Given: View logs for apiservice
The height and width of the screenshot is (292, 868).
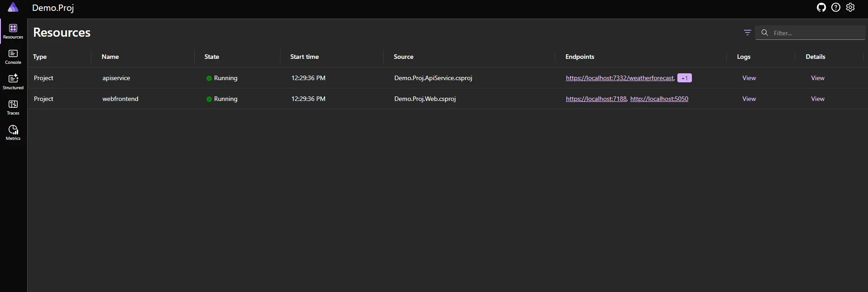Looking at the screenshot, I should coord(749,78).
